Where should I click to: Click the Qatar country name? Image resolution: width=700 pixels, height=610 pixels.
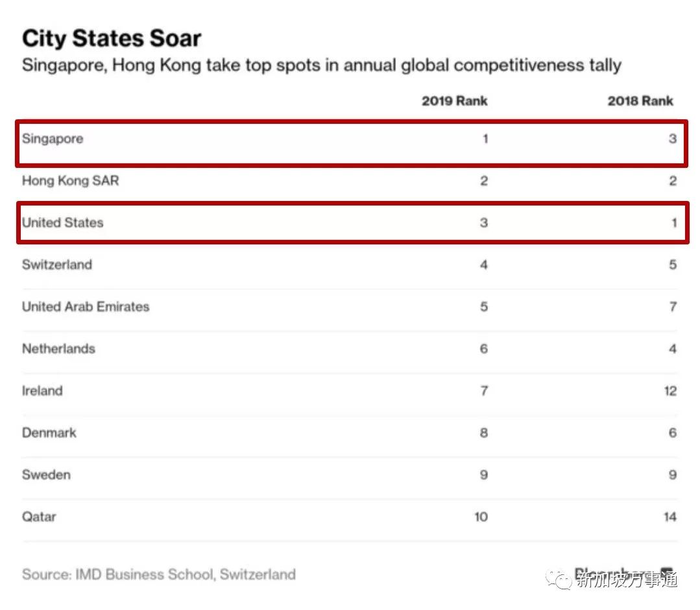[x=39, y=517]
